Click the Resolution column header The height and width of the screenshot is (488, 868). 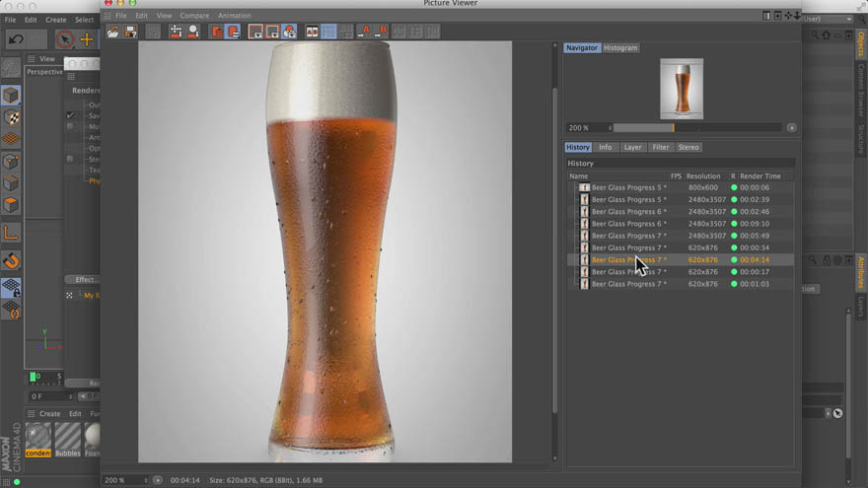703,175
